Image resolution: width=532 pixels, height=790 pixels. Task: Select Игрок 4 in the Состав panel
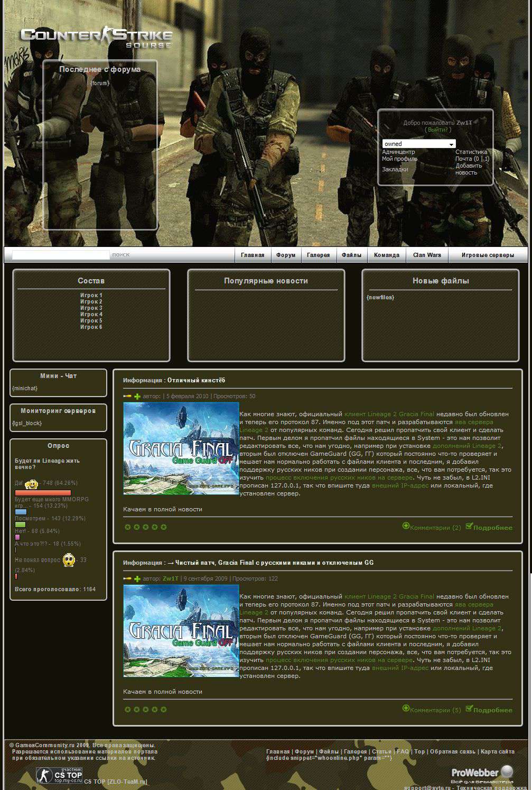point(91,314)
